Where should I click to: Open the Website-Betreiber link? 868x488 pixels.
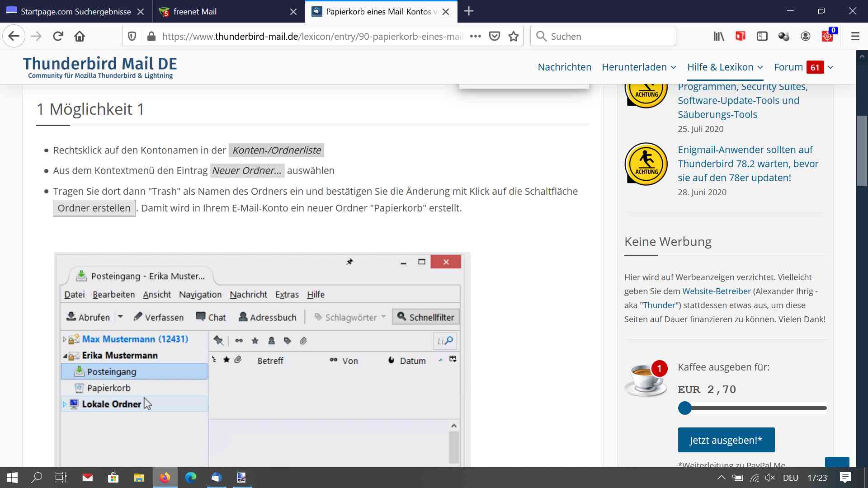pyautogui.click(x=716, y=291)
